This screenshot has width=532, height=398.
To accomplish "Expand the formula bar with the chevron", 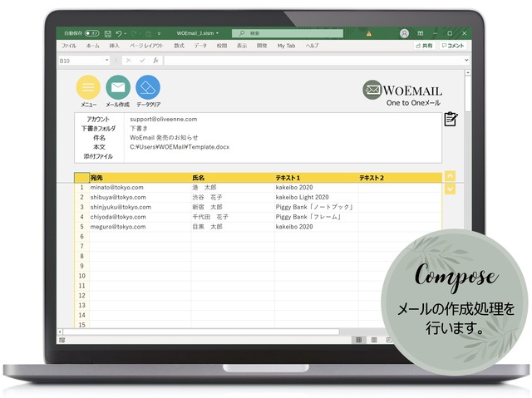I will click(x=466, y=60).
